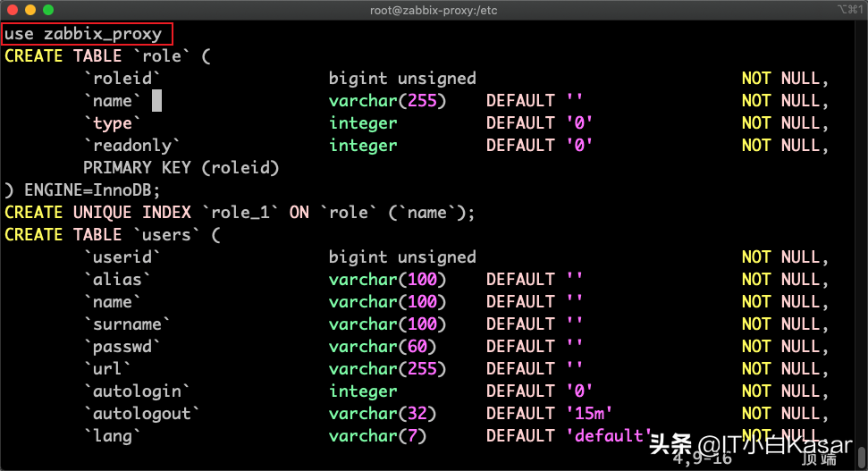
Task: Click PRIMARY KEY (roleid) text
Action: pyautogui.click(x=181, y=168)
